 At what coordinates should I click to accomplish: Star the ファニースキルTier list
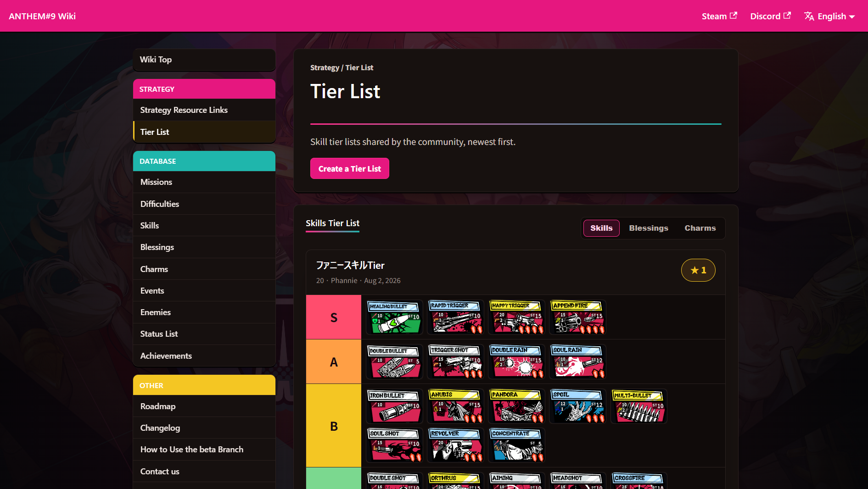point(698,270)
